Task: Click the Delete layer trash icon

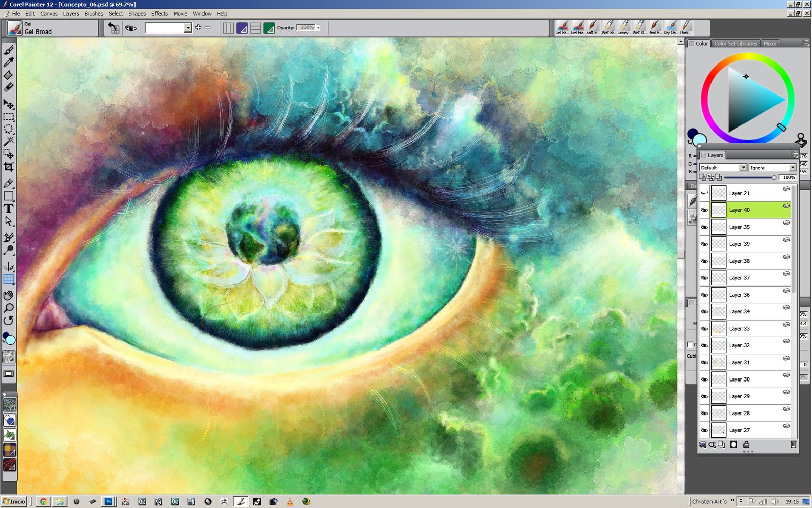Action: 793,444
